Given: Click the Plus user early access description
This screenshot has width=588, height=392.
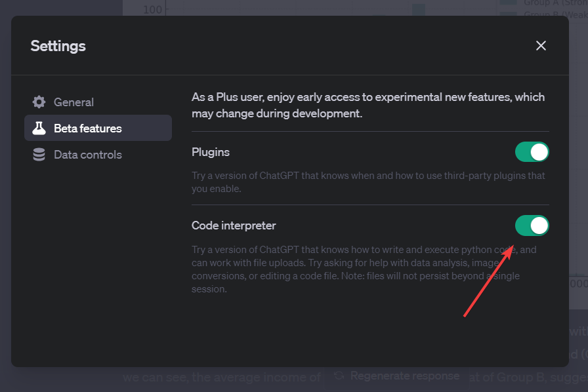Looking at the screenshot, I should tap(368, 106).
